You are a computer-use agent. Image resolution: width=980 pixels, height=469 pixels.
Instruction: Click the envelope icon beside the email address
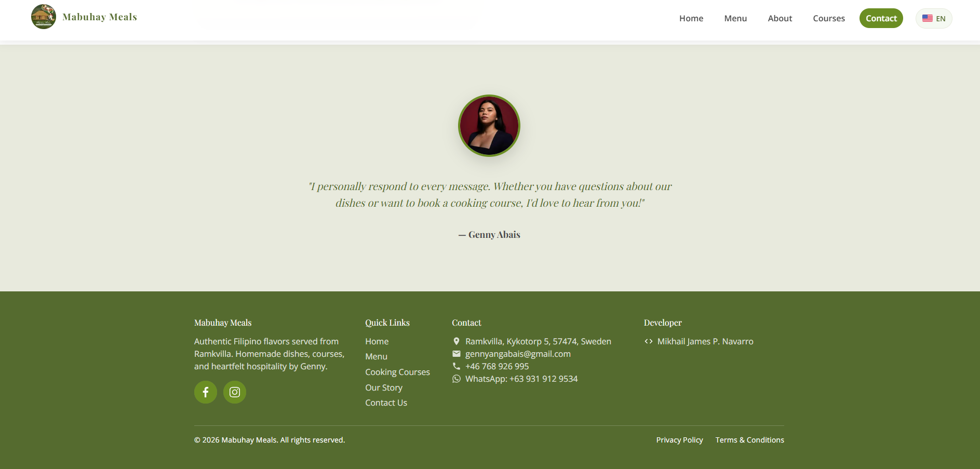457,354
